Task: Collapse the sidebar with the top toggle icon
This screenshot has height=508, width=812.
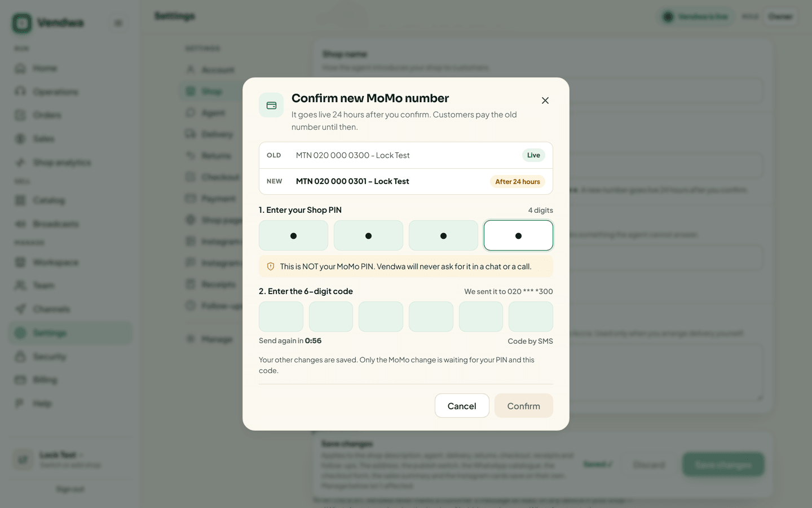Action: [118, 23]
